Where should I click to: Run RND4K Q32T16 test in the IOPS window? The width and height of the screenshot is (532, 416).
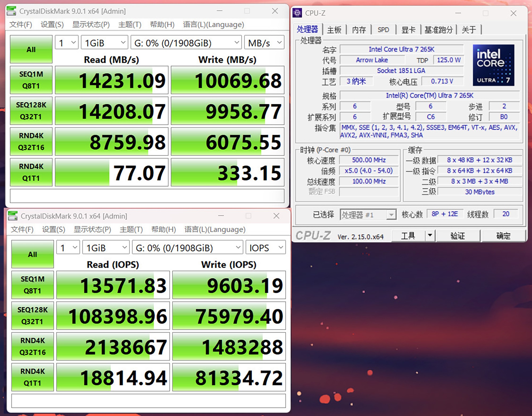(32, 346)
